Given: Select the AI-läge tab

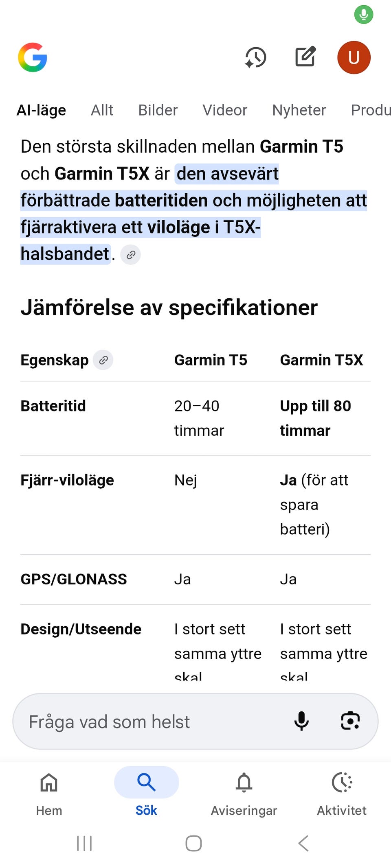Looking at the screenshot, I should (41, 110).
